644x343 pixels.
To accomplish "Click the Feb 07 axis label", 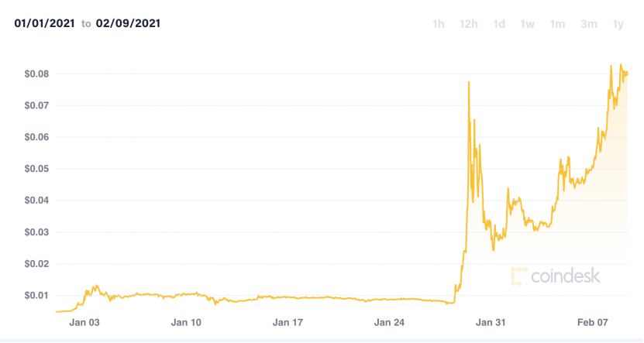I will tap(592, 323).
